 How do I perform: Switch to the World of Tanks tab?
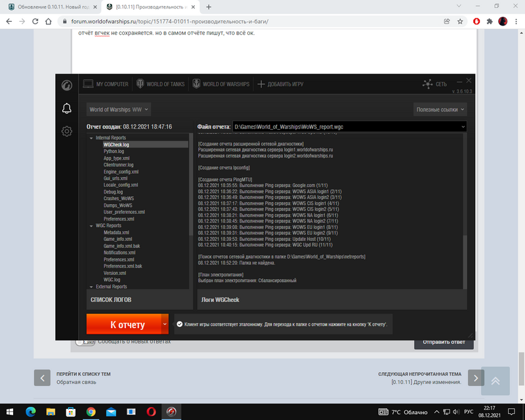[160, 84]
